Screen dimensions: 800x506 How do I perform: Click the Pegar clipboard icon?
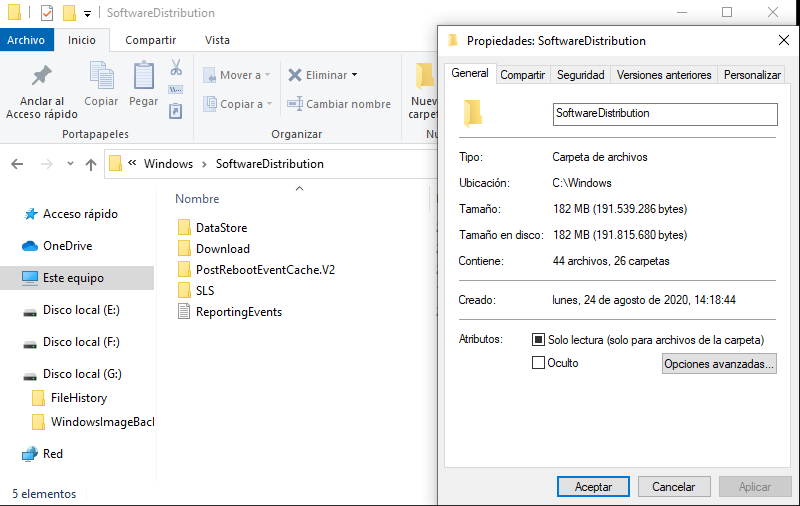coord(144,75)
